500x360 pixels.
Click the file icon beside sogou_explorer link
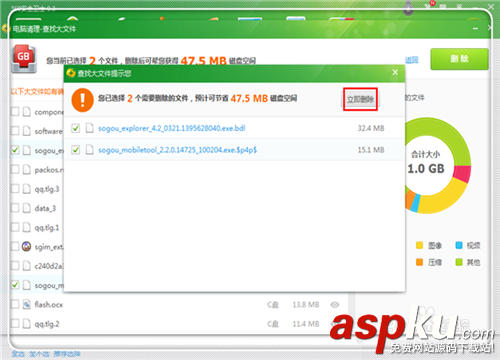tap(89, 128)
